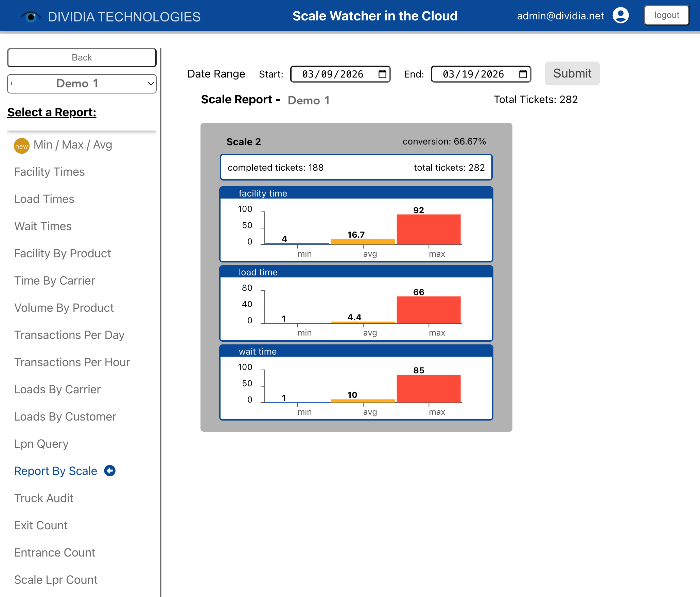This screenshot has width=700, height=597.
Task: Select the Truck Audit report
Action: pyautogui.click(x=44, y=498)
